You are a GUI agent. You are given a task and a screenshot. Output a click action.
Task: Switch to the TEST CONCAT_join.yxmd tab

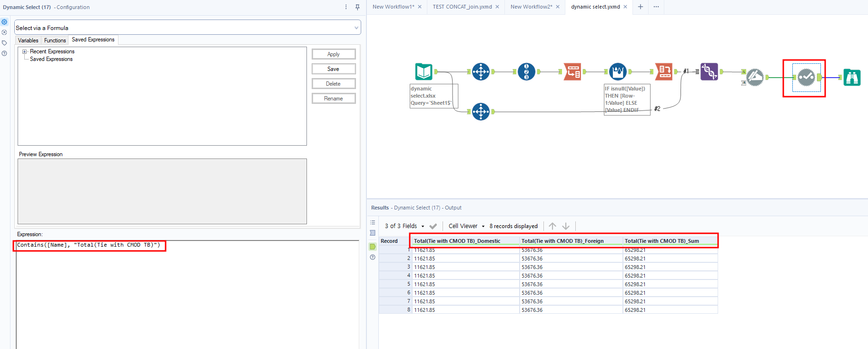[x=462, y=7]
